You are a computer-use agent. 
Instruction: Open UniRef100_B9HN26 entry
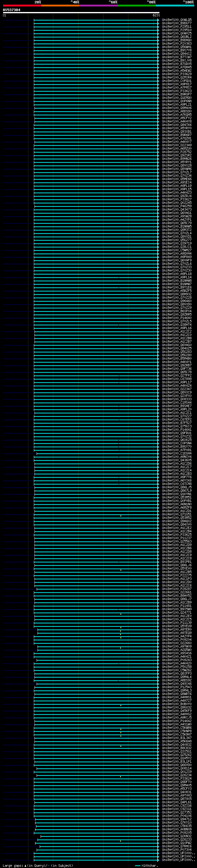pos(177,159)
